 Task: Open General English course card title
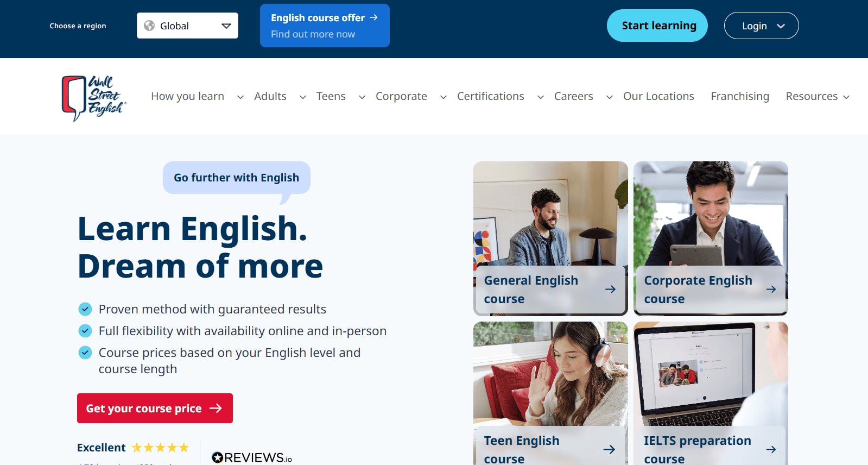(531, 290)
